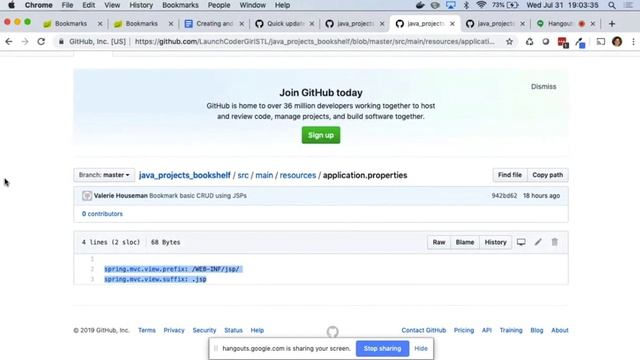
Task: Open the Status footer link
Action: point(233,330)
